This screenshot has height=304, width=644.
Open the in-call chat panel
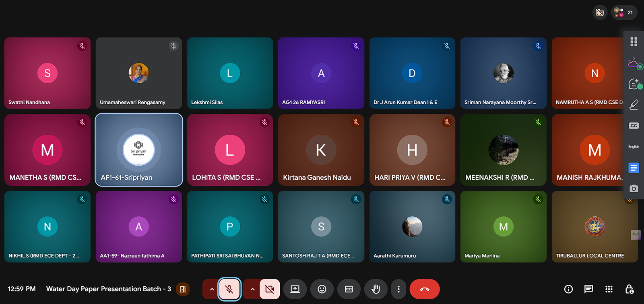pos(588,289)
